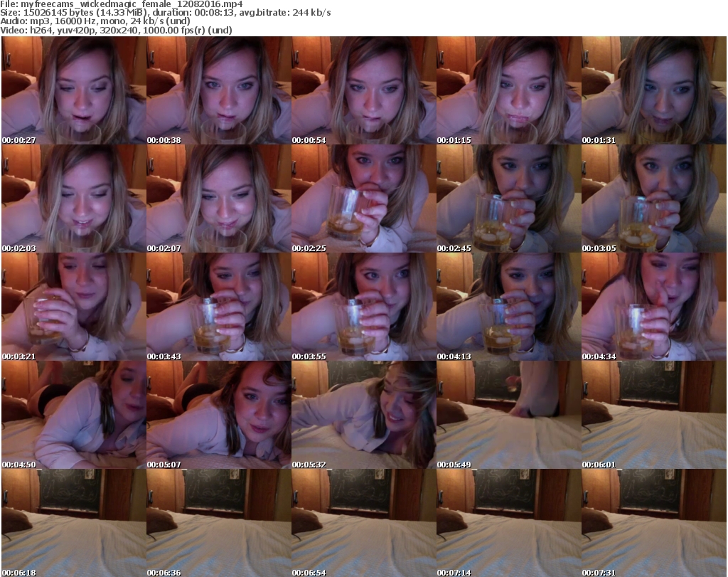Select the thumbnail stamped 00:00:38

tap(219, 90)
